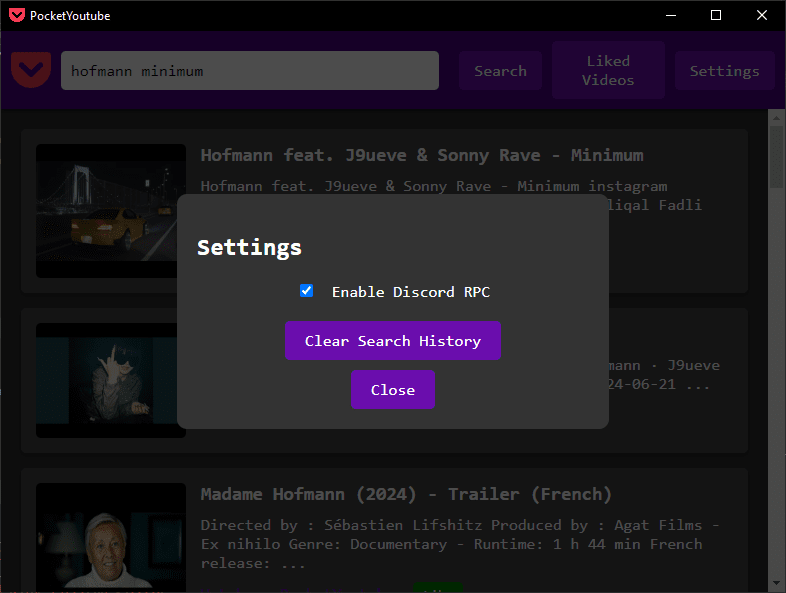Screen dimensions: 786x593
Task: Click the description starting 'Directed by : Sébastien Lifshitz'
Action: pyautogui.click(x=460, y=544)
